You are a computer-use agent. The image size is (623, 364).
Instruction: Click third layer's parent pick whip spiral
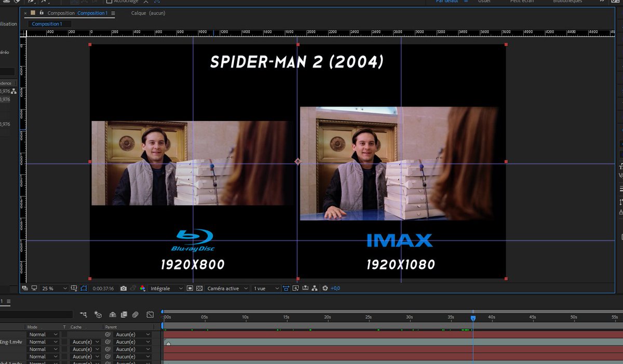click(x=108, y=349)
